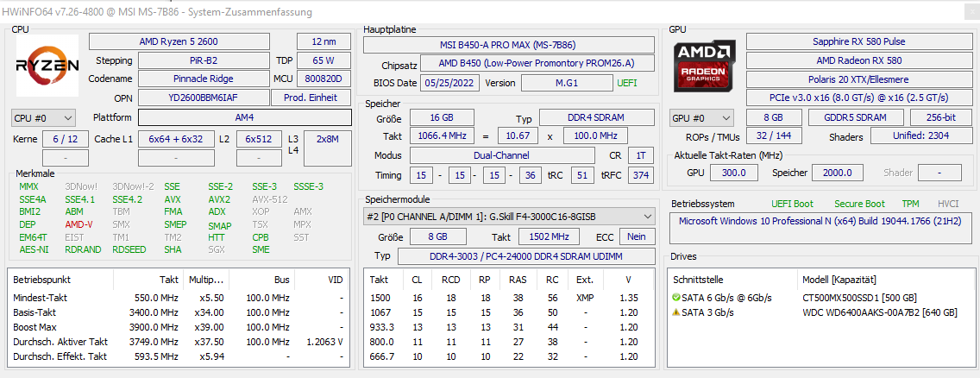980x378 pixels.
Task: Open the CPU #0 selector dropdown
Action: pos(44,117)
